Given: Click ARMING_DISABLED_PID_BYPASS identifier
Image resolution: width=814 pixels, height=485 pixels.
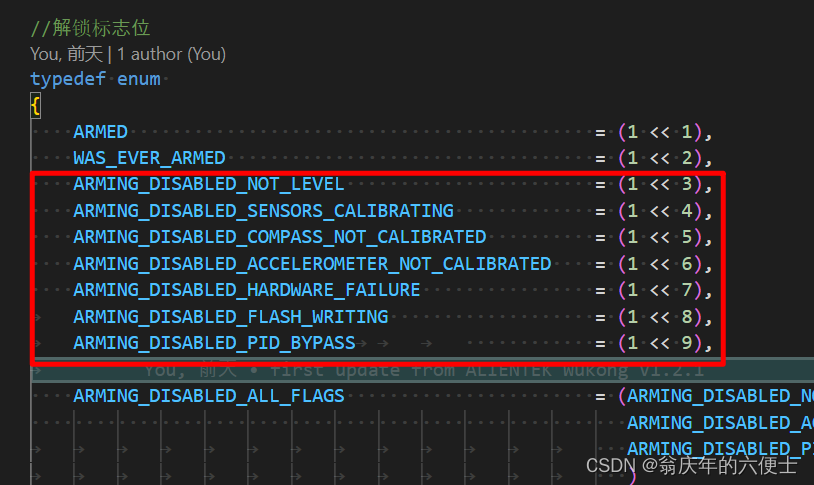Looking at the screenshot, I should click(214, 343).
